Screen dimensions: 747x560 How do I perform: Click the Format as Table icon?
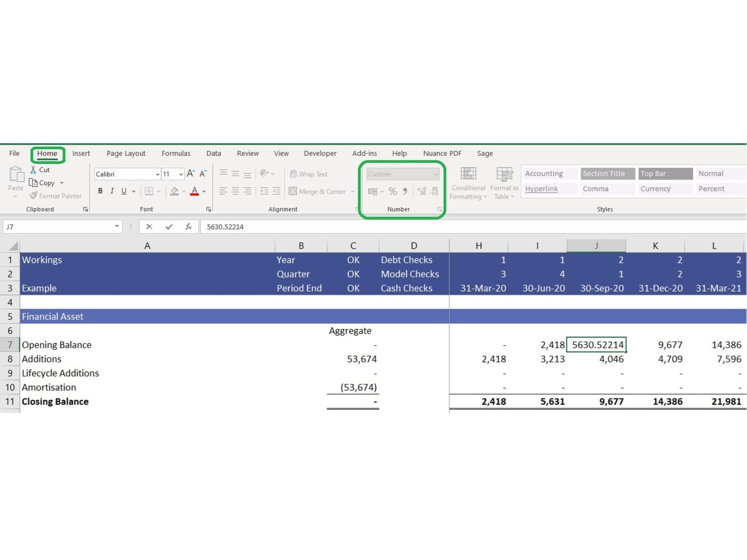pos(504,183)
